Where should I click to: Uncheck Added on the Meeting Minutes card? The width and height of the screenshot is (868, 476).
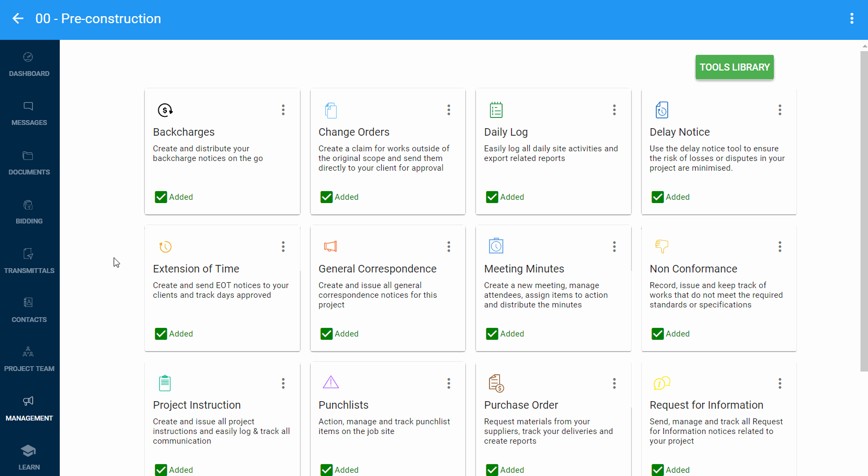click(x=492, y=334)
